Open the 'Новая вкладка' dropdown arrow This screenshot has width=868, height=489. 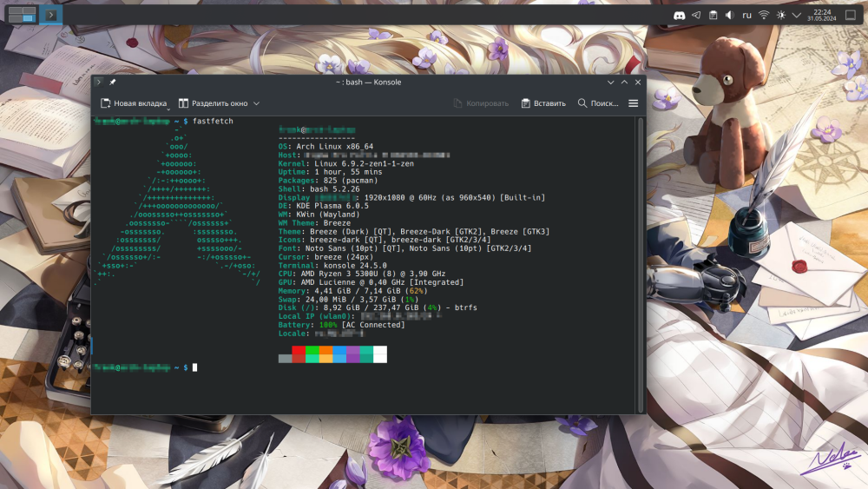(x=172, y=103)
